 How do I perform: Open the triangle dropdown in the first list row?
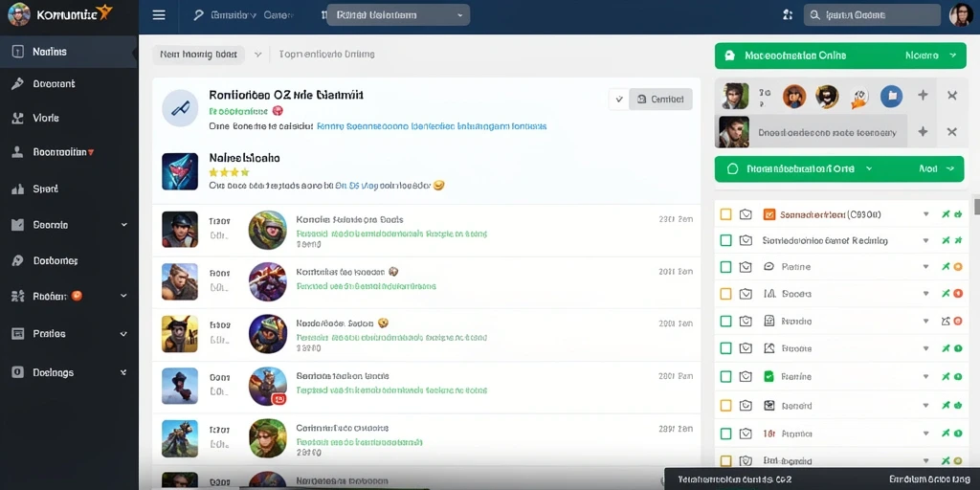tap(926, 214)
